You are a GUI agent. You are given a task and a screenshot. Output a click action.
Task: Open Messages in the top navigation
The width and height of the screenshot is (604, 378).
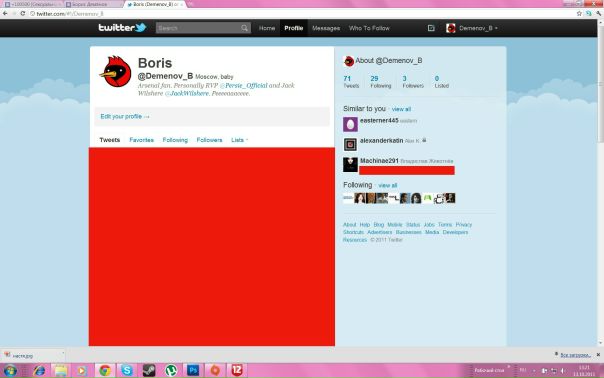(326, 28)
